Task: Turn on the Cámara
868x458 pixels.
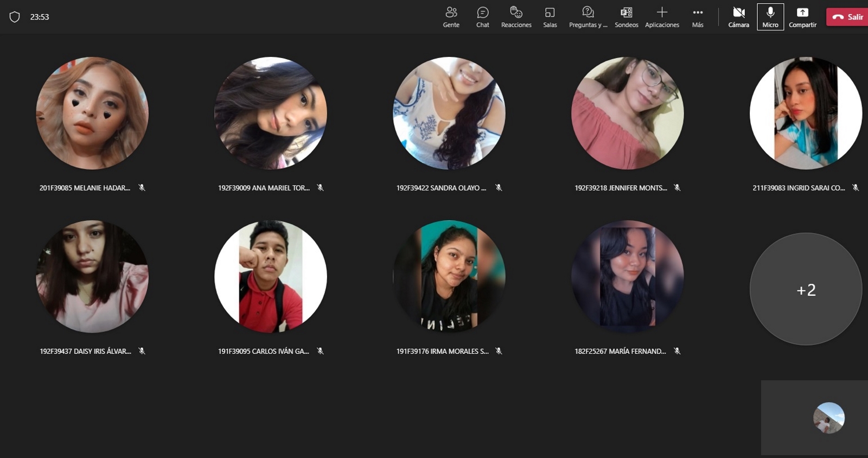Action: [738, 17]
